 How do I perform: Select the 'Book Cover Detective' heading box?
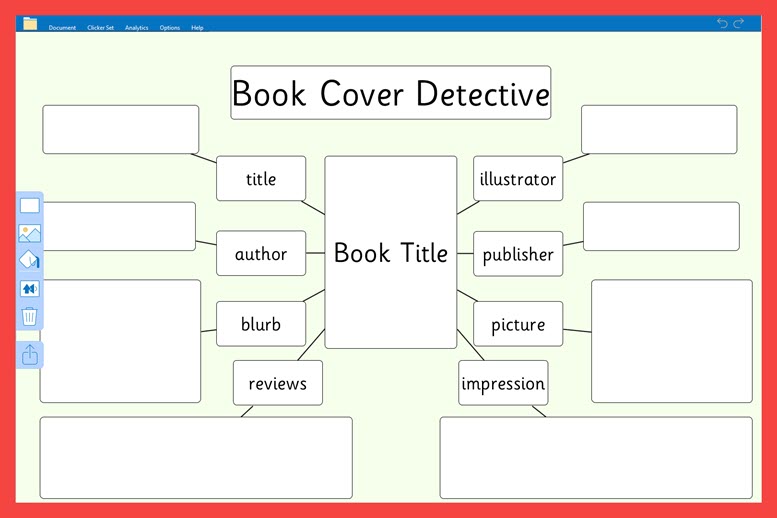pos(390,93)
